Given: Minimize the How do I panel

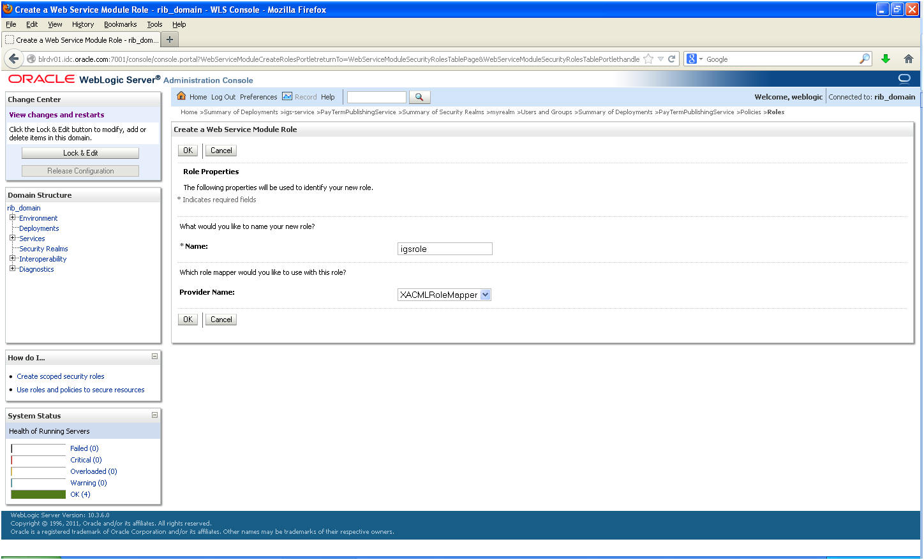Looking at the screenshot, I should (154, 357).
